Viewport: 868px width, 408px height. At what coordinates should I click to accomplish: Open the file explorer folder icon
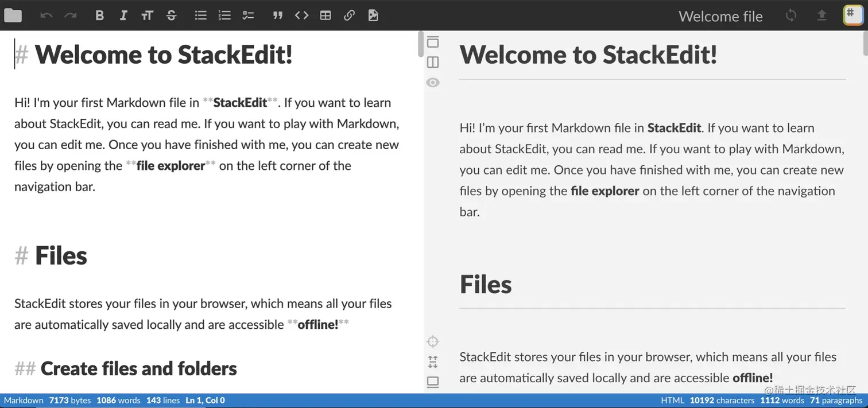point(13,15)
